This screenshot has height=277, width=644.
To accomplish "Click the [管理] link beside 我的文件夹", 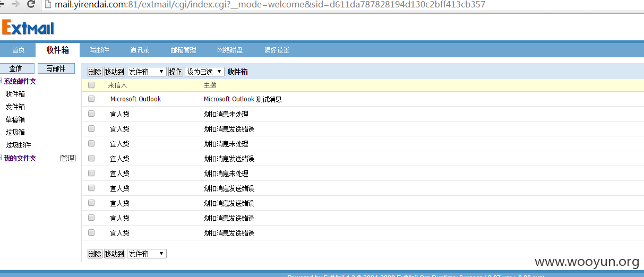I will [x=68, y=158].
